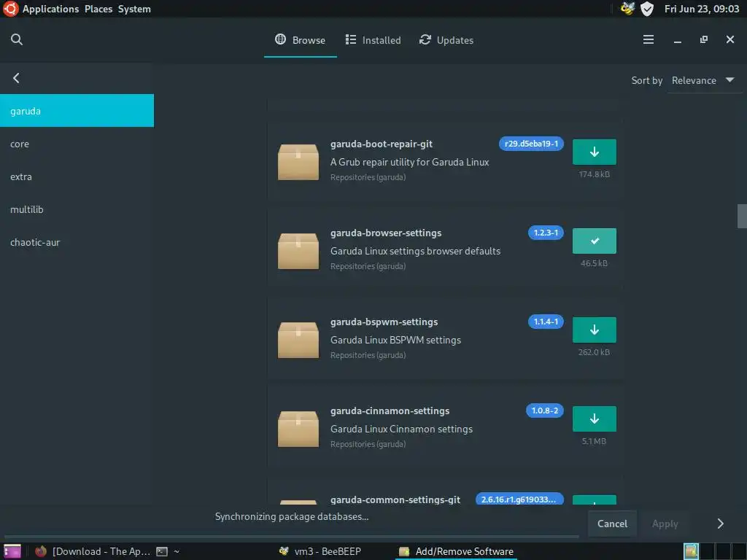Select the chaotic-aur repository

[x=77, y=242]
